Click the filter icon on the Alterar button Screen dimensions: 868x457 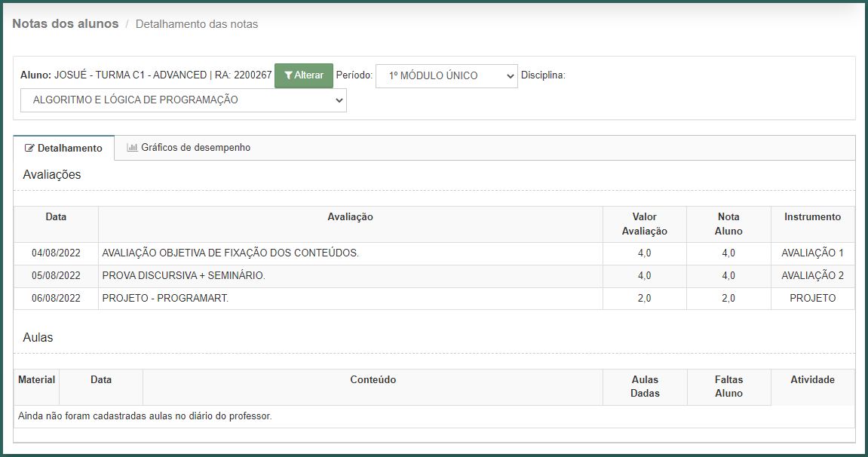pos(288,75)
